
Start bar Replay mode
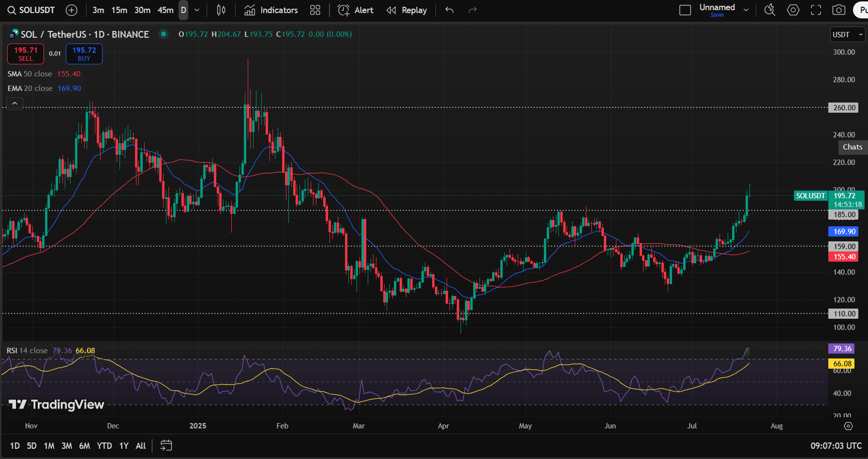407,10
